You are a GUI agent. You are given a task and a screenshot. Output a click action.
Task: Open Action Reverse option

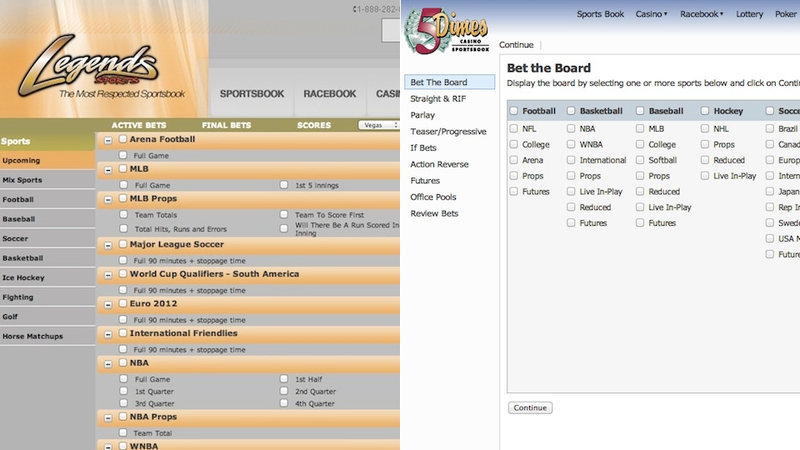[x=439, y=164]
